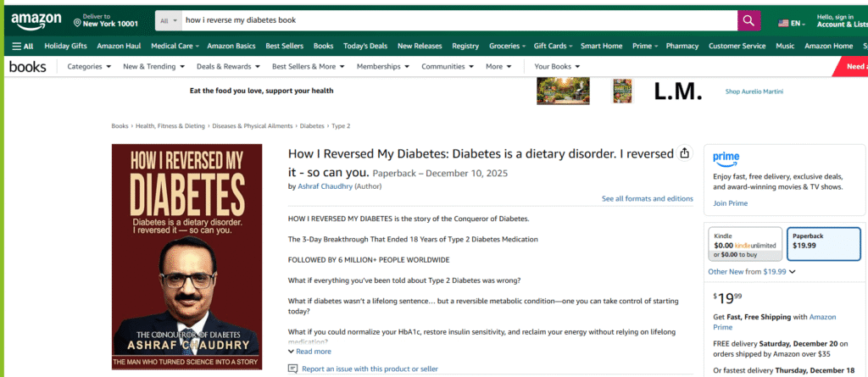The image size is (868, 377).
Task: Open Medical Care menu
Action: point(175,46)
